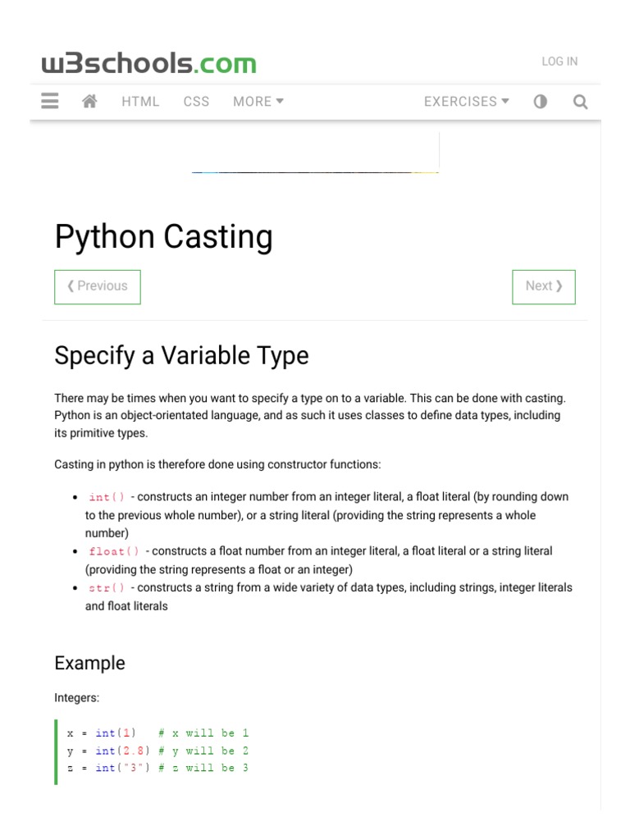The image size is (630, 840).
Task: Click the str() code keyword
Action: click(107, 588)
